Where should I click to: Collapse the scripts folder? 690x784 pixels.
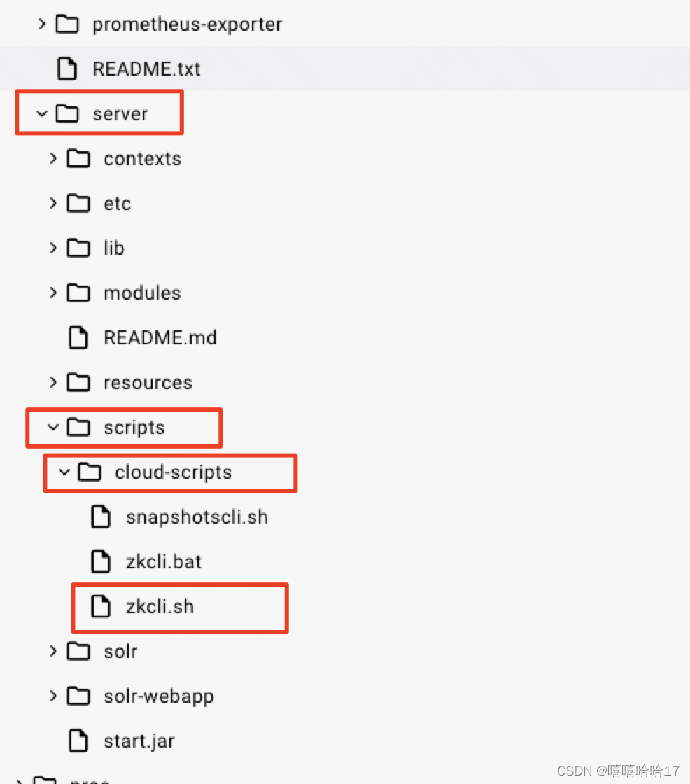[x=52, y=427]
